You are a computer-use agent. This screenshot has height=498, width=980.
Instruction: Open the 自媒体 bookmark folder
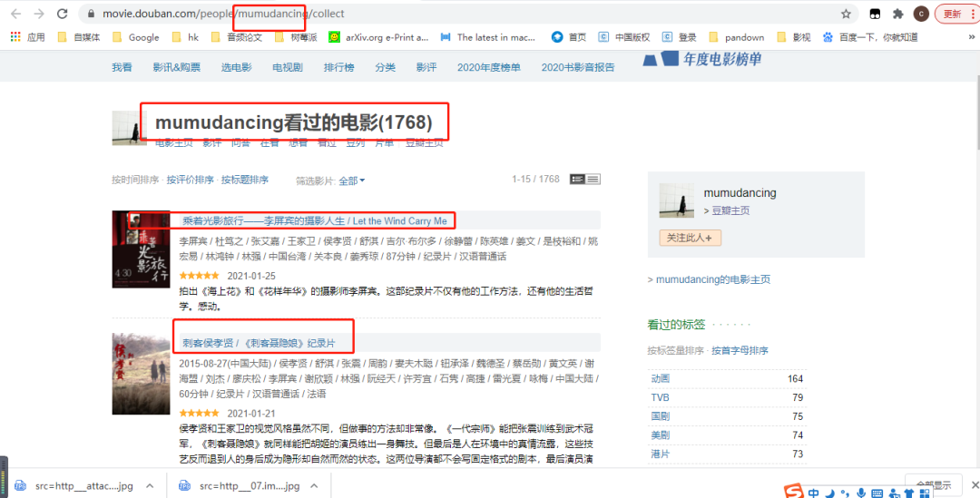[x=79, y=37]
